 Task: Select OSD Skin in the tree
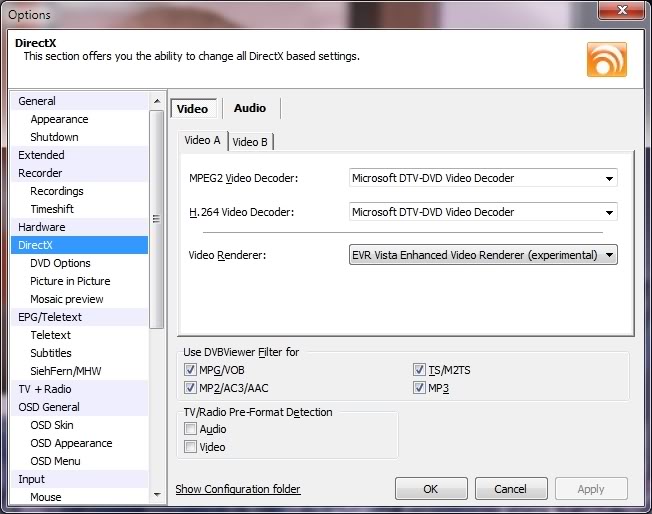tap(79, 425)
